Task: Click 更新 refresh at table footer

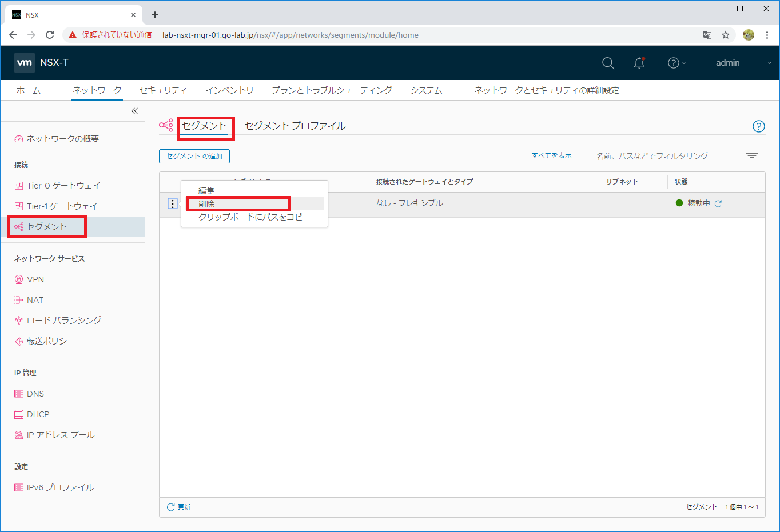Action: tap(178, 507)
